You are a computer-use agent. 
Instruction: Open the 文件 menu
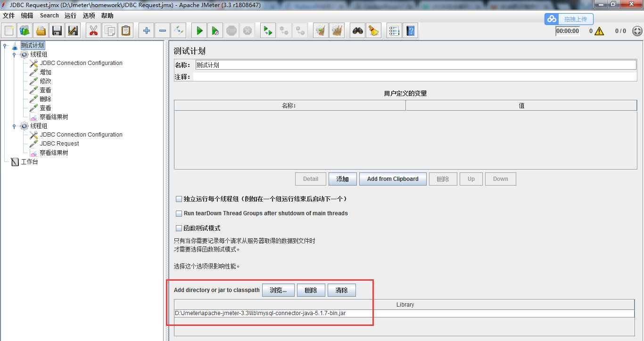click(x=9, y=16)
